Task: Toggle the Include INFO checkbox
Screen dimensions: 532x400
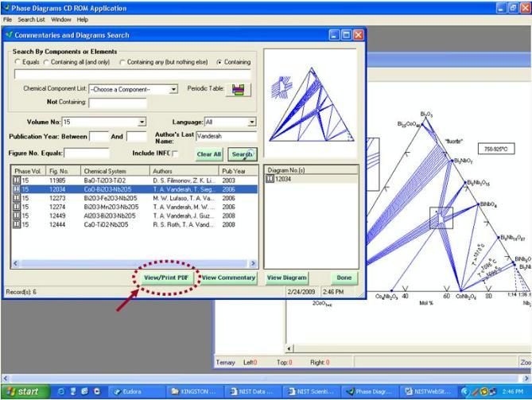Action: point(175,153)
